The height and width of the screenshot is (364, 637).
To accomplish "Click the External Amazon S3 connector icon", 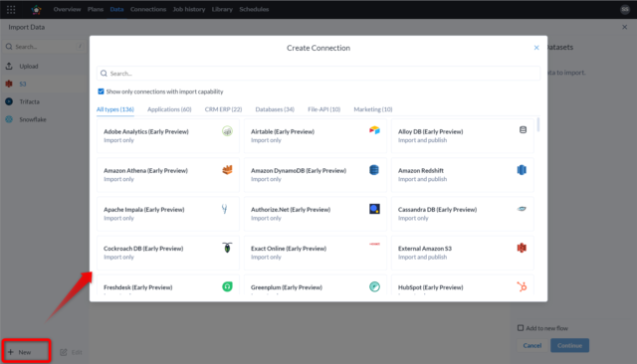I will 522,248.
